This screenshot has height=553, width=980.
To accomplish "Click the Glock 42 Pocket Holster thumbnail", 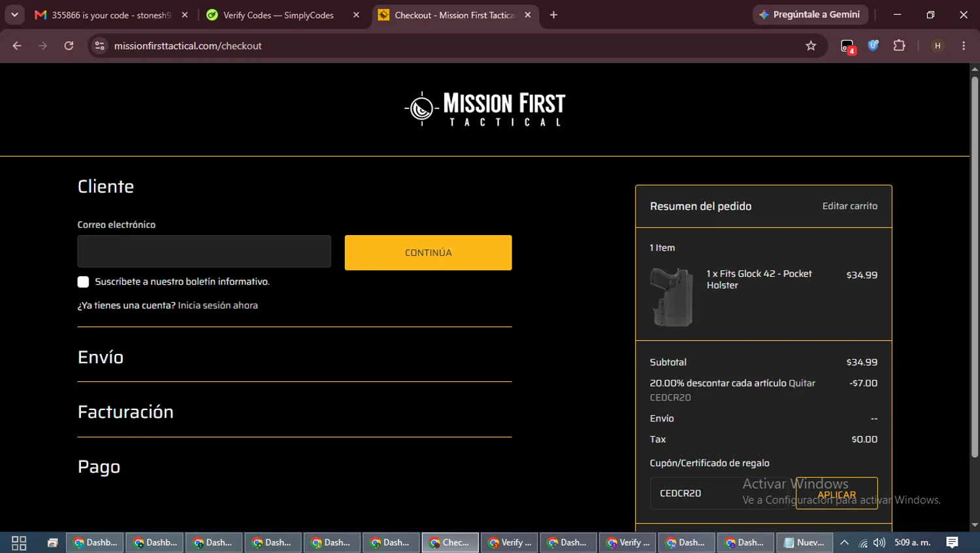I will click(672, 297).
